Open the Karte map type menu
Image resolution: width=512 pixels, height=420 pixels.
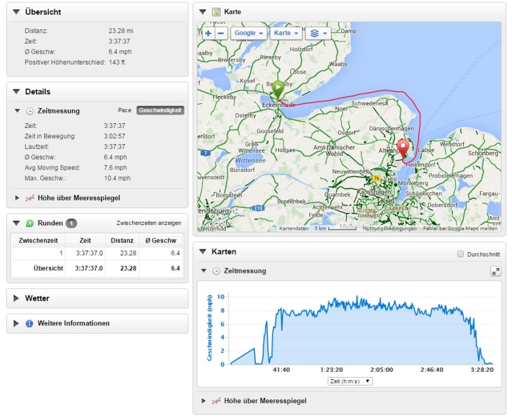(286, 33)
